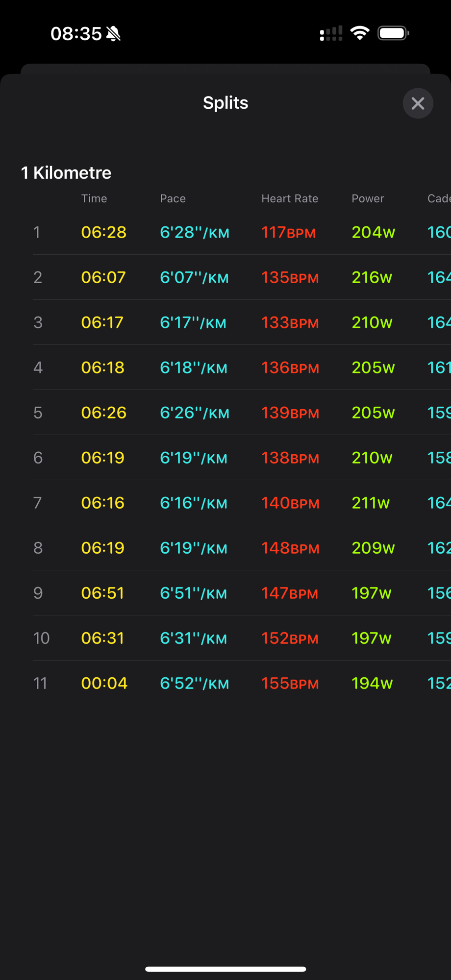Tap the home indicator bar at bottom

point(225,969)
